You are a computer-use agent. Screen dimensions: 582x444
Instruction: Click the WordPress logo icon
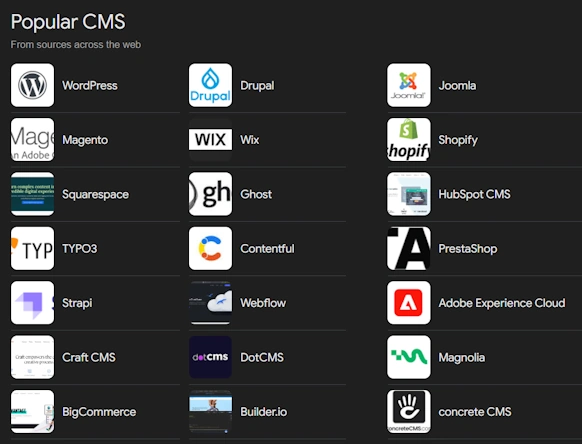click(32, 85)
